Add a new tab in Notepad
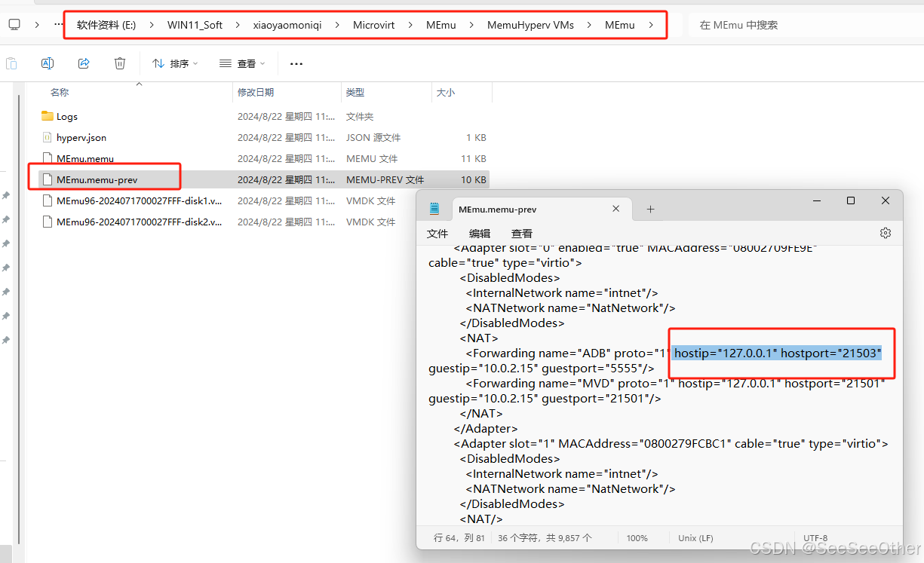Screen dimensions: 924x563 click(x=650, y=209)
